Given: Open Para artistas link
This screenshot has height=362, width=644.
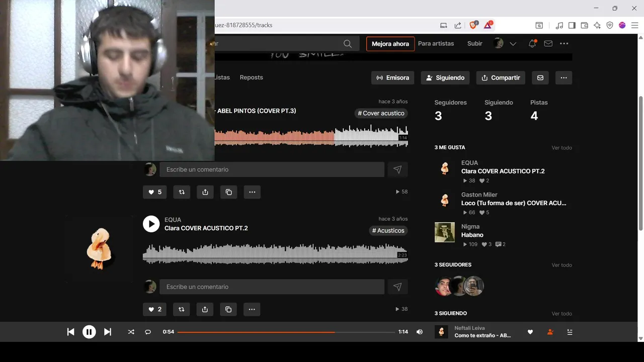Looking at the screenshot, I should (x=436, y=43).
